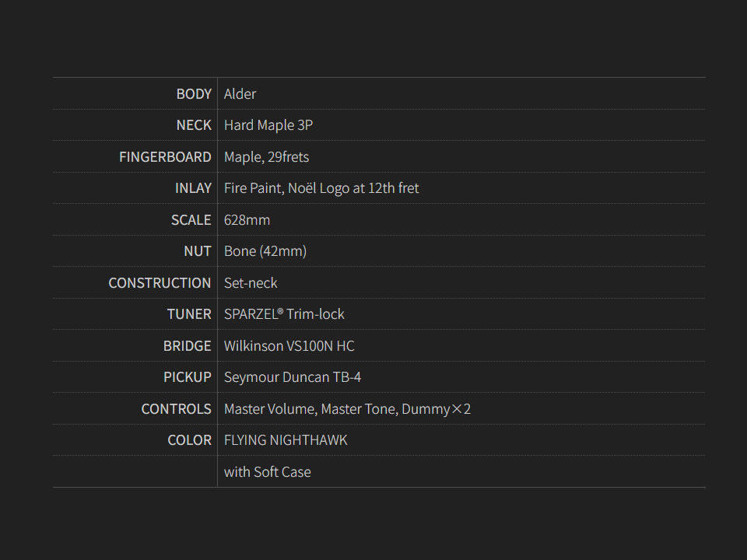Click the Alder body value
Screen dimensions: 747x560
240,94
